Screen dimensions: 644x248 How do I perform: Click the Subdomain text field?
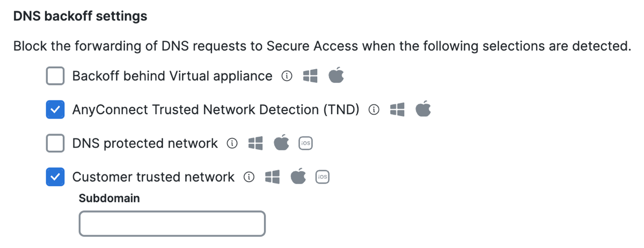pos(172,224)
